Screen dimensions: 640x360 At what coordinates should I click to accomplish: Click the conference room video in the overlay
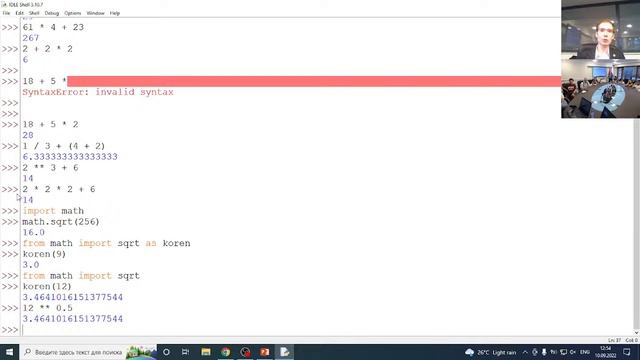[600, 89]
